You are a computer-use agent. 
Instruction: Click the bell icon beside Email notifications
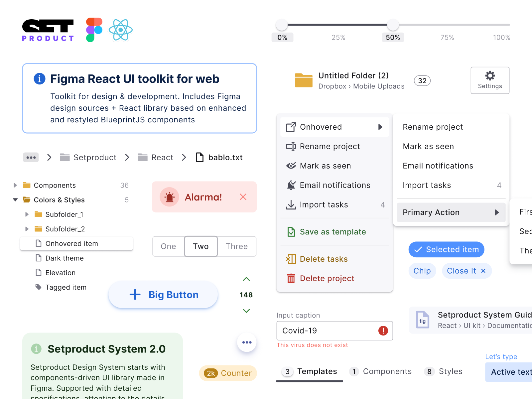291,185
